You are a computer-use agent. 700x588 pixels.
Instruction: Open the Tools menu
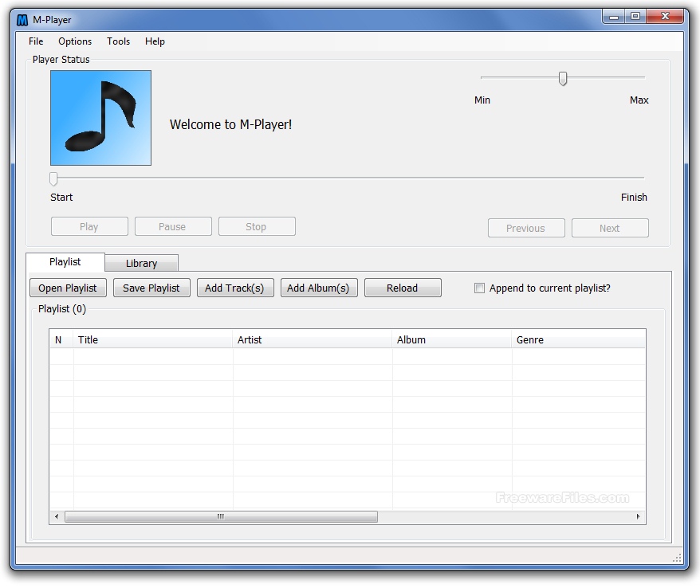118,41
